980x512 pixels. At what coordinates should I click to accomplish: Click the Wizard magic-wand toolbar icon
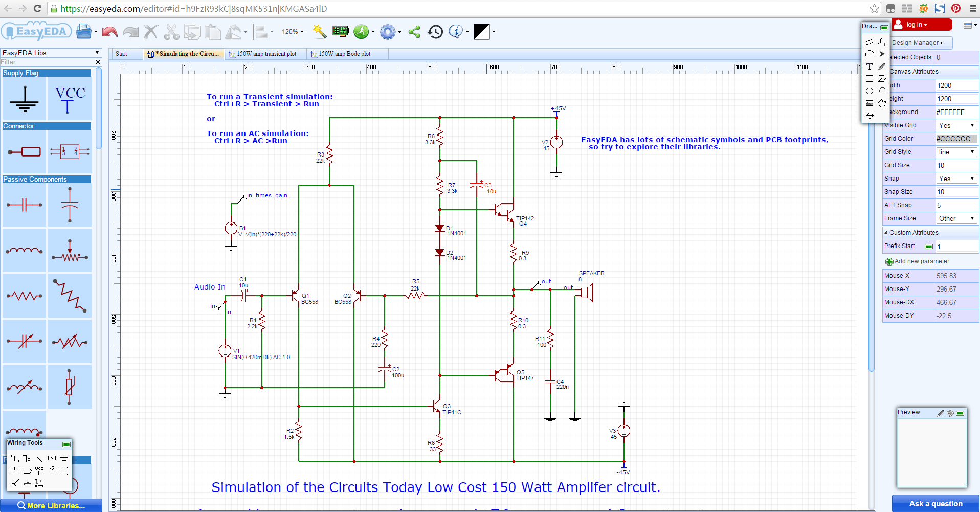(x=320, y=31)
